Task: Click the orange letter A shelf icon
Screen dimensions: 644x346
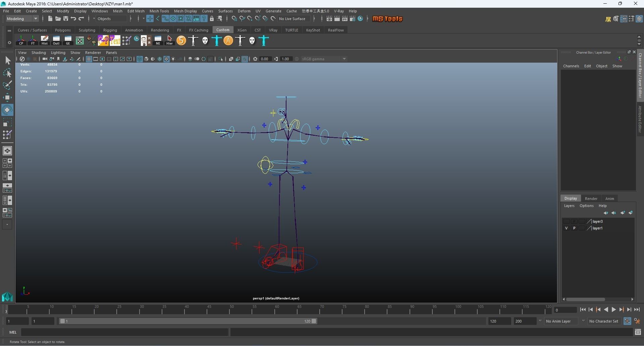Action: coord(228,41)
